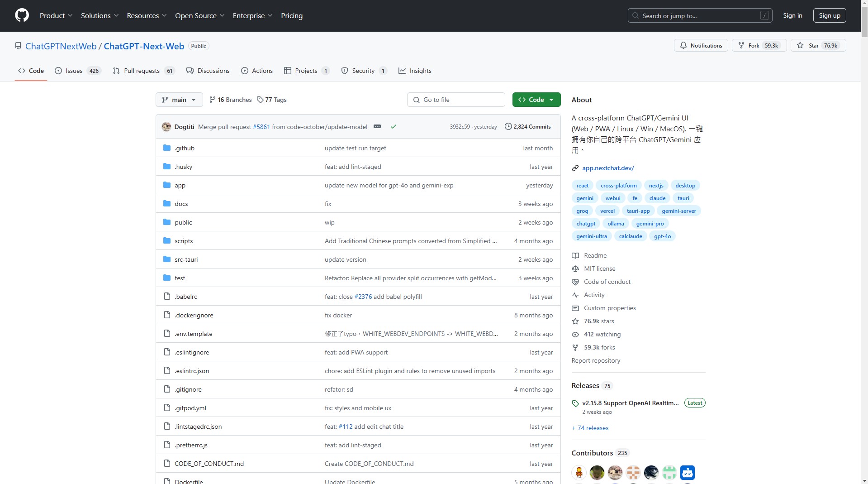View 16 Branches
868x484 pixels.
[230, 100]
